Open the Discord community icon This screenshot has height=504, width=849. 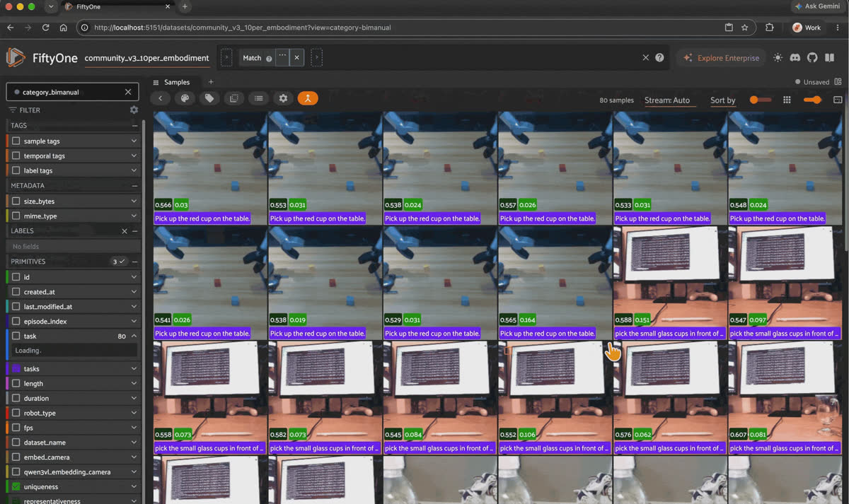(x=795, y=58)
